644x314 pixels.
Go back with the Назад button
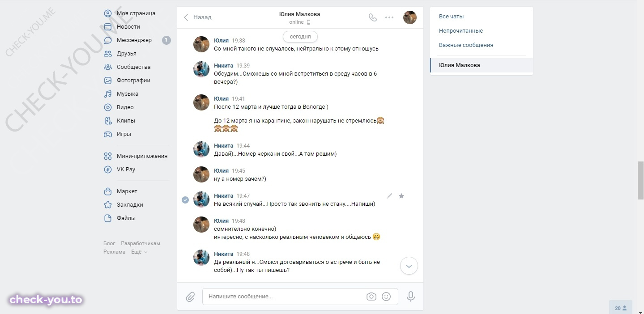point(197,17)
